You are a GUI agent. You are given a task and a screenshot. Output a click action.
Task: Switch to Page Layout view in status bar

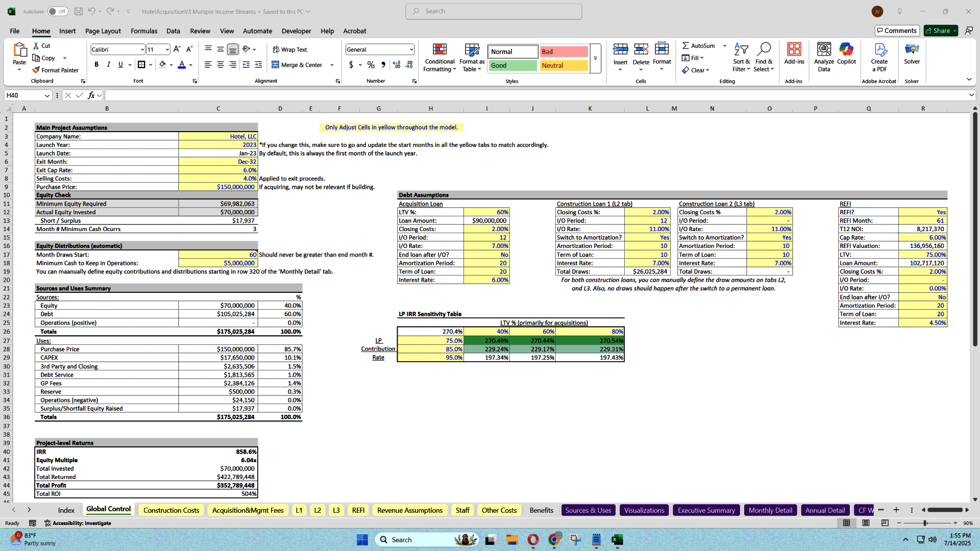[866, 523]
